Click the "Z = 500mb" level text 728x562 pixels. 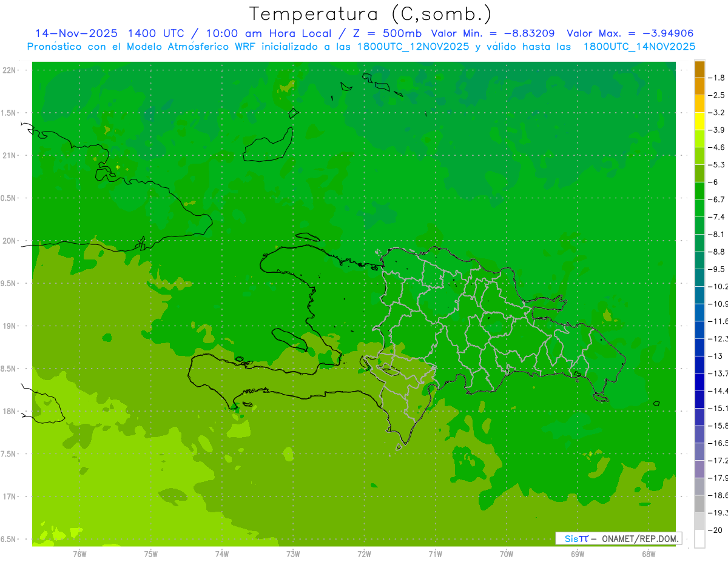coord(386,33)
